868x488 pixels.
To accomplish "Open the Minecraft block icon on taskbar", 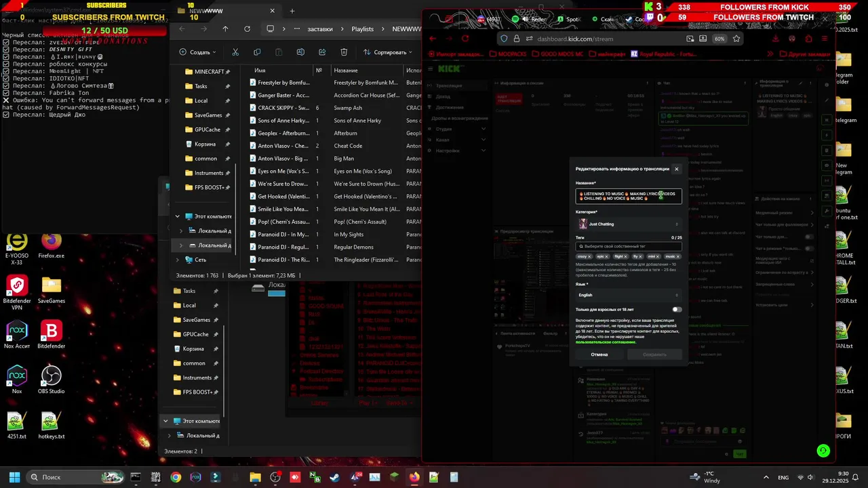I will click(394, 477).
